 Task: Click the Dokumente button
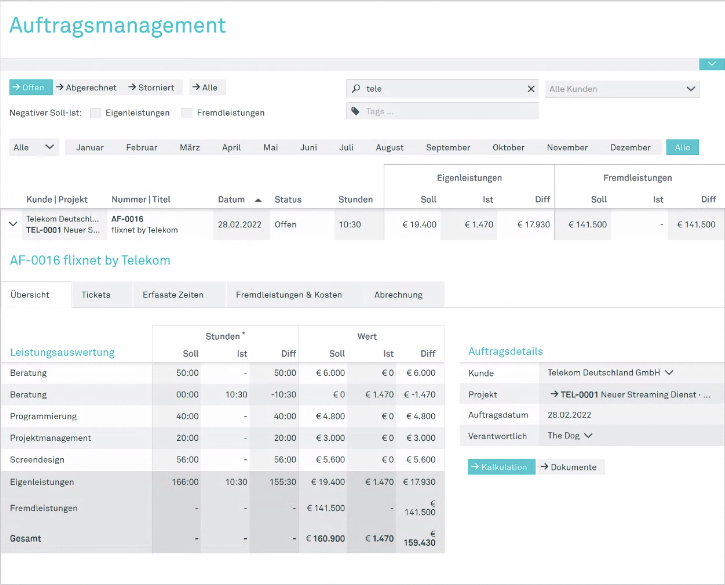pos(571,467)
